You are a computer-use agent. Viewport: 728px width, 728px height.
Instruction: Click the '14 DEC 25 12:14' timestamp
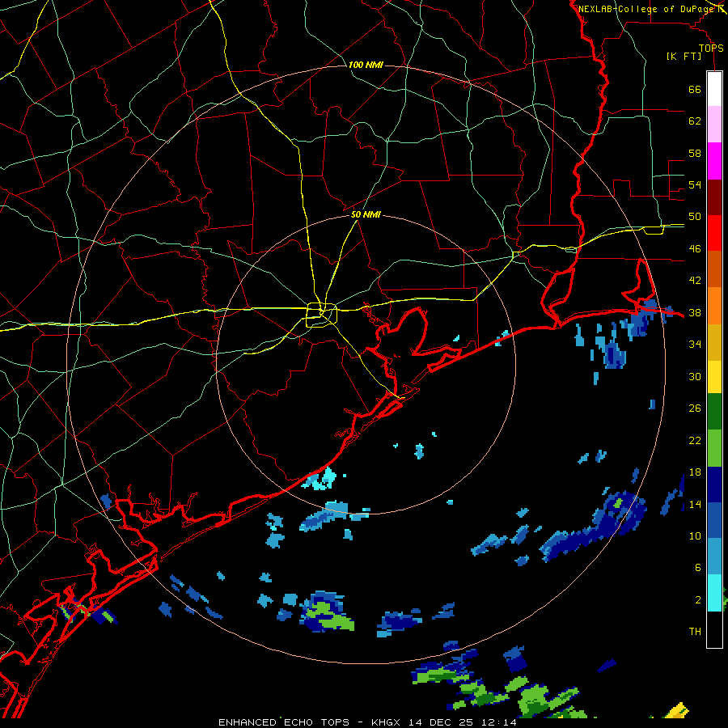[463, 722]
